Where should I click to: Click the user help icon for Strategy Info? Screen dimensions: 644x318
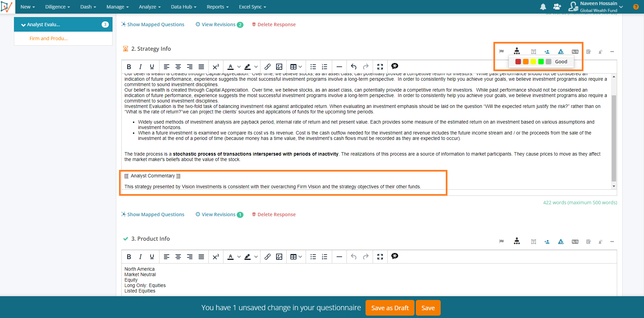(x=600, y=52)
